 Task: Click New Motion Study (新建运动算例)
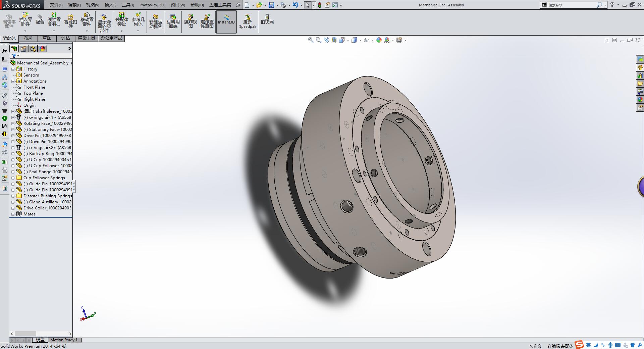(156, 22)
